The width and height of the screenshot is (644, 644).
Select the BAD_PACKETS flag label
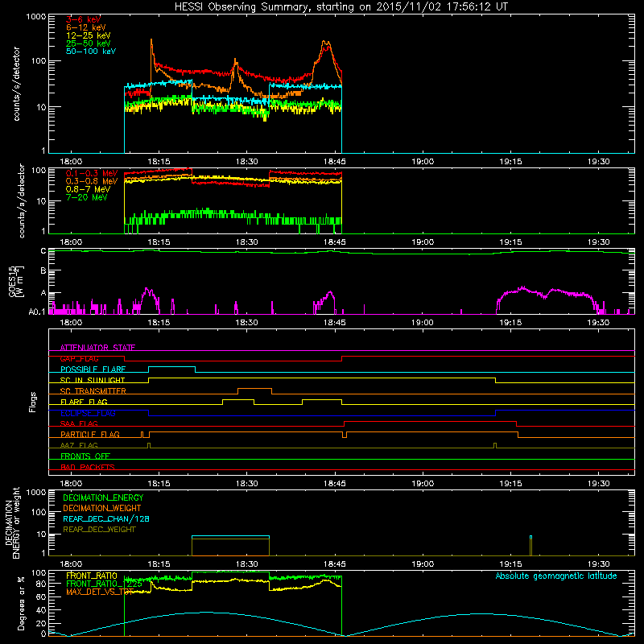point(88,467)
